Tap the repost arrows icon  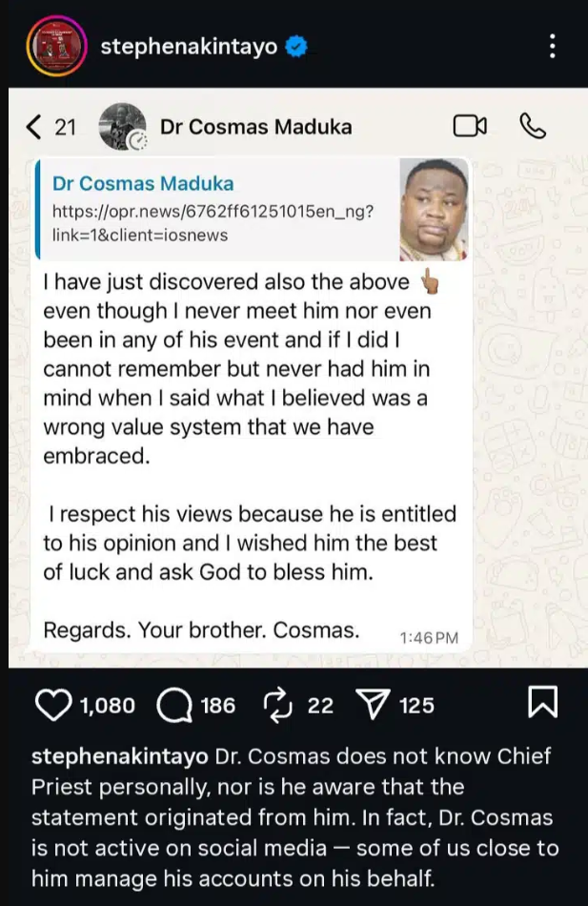279,706
